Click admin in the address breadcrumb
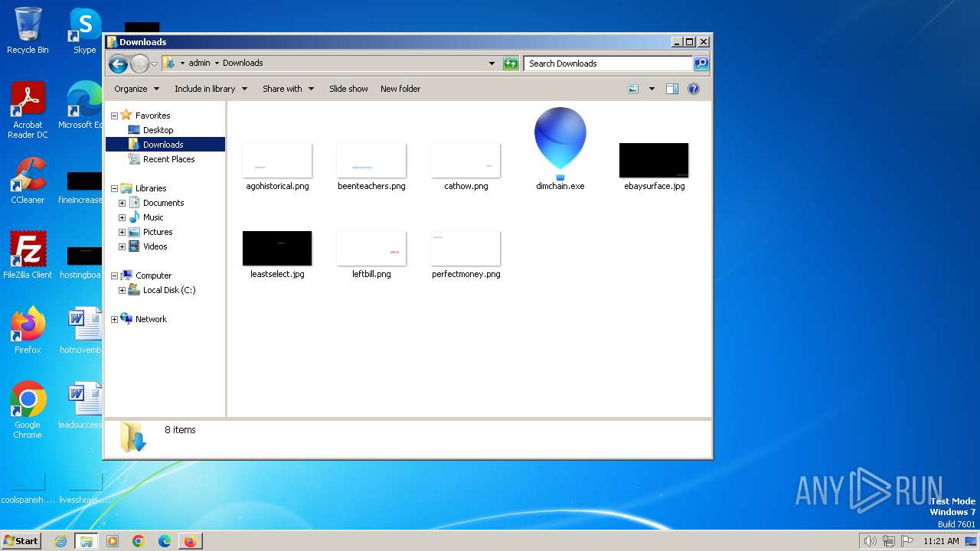Image resolution: width=980 pixels, height=551 pixels. [x=199, y=64]
